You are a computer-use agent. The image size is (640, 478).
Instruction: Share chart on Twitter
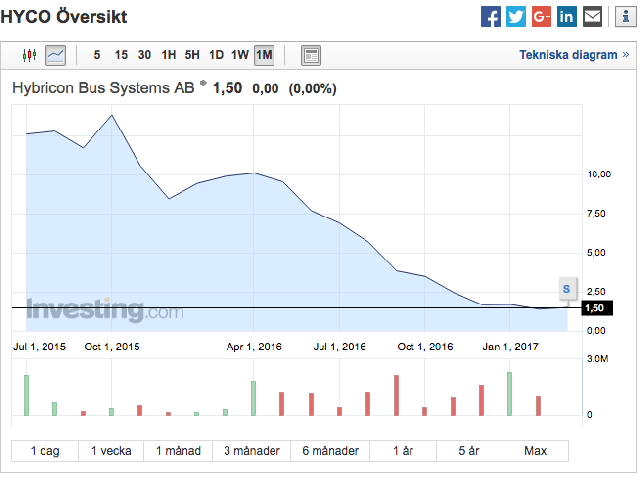516,17
